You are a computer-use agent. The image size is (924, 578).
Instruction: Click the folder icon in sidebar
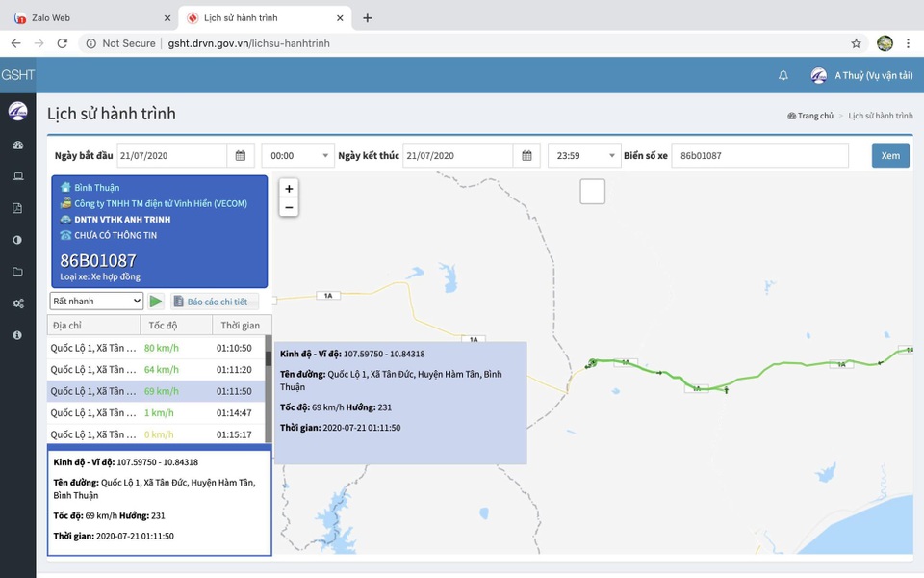pos(17,273)
